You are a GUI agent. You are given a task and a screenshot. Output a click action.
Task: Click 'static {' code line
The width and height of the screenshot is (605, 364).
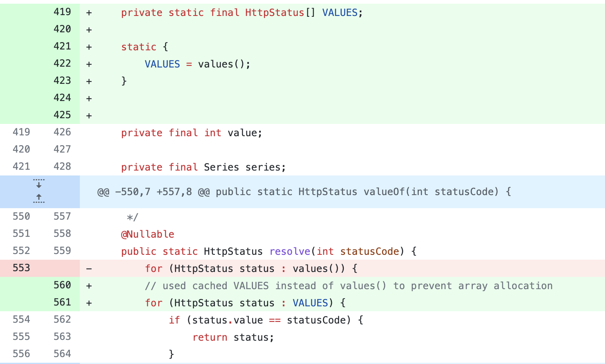point(144,47)
